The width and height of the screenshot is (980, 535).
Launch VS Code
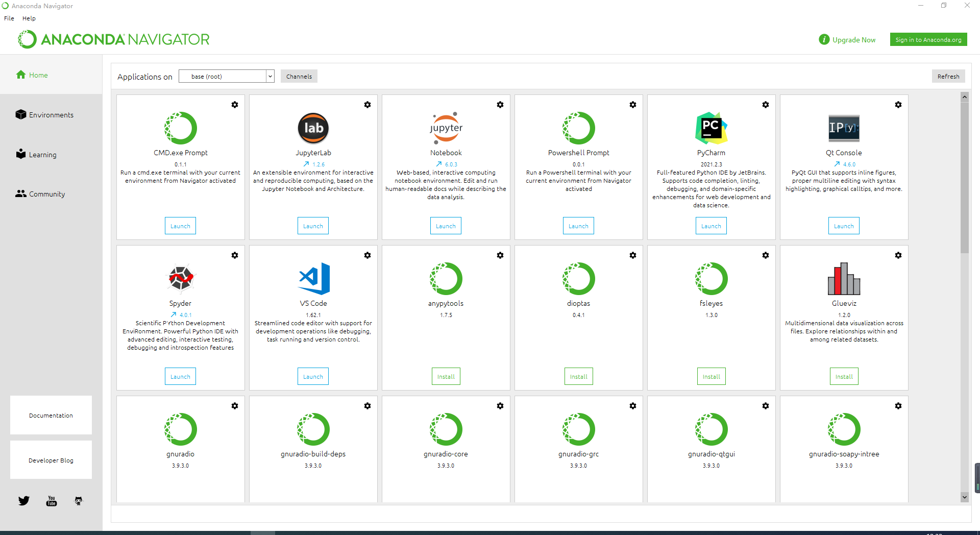pos(313,377)
